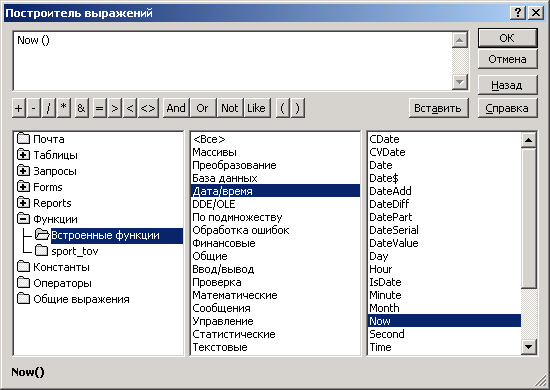Expand the Forms folder plus icon
Screen dimensions: 550x390
click(x=23, y=187)
